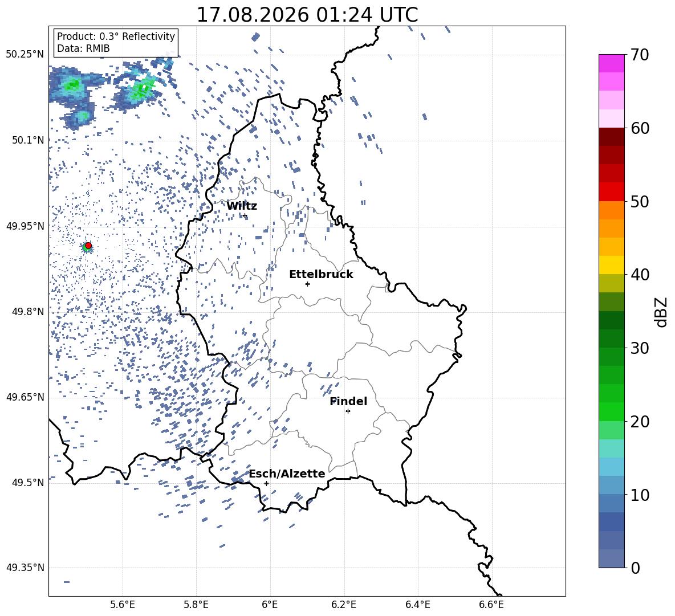Click the green rain cell in the northwest corner
675x616 pixels.
click(71, 85)
